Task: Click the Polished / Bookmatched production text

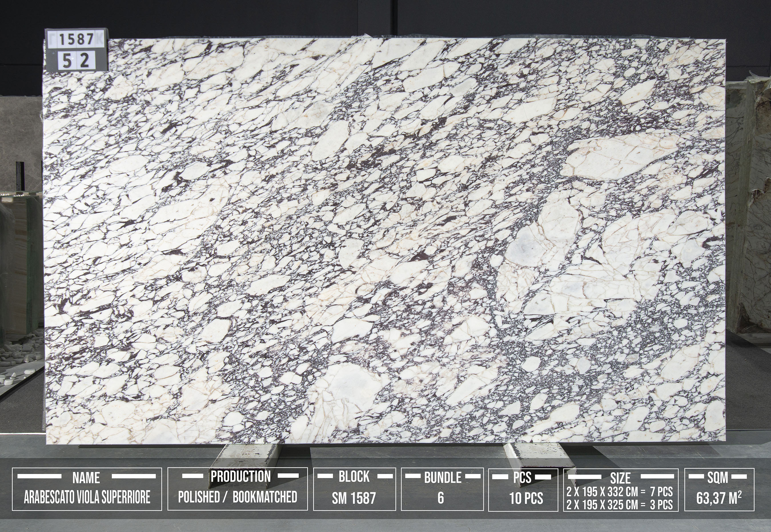Action: [237, 497]
